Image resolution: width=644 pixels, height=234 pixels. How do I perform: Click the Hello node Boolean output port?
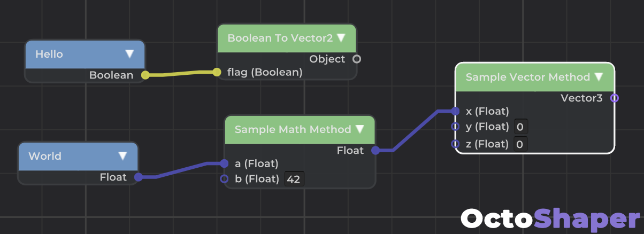tap(145, 75)
